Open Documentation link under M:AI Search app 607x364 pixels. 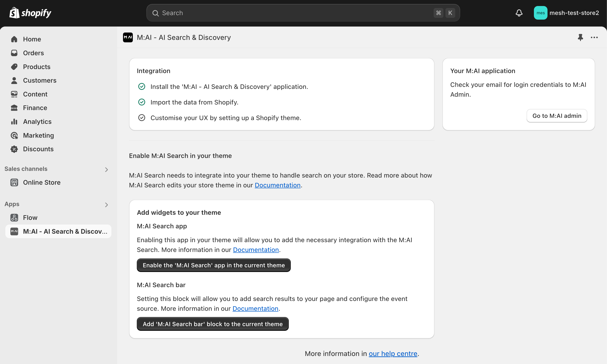click(256, 250)
